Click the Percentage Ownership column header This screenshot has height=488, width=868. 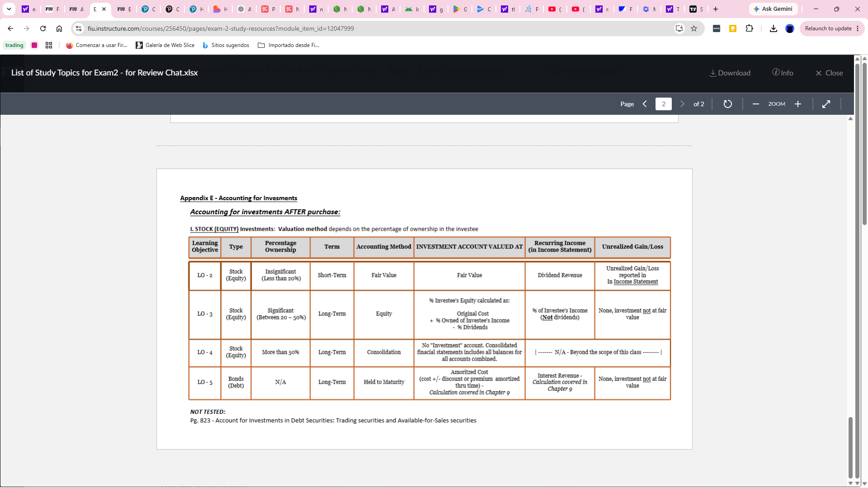280,247
